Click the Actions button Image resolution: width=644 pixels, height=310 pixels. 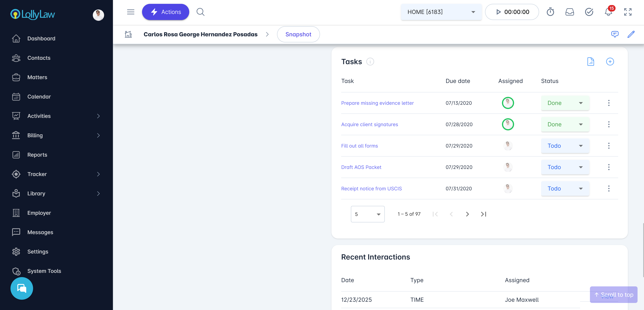coord(165,12)
